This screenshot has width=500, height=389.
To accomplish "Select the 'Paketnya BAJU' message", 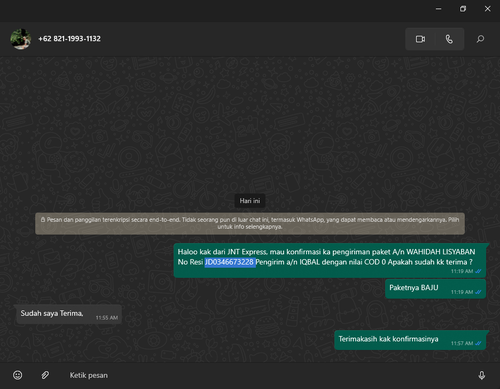I will pyautogui.click(x=435, y=289).
